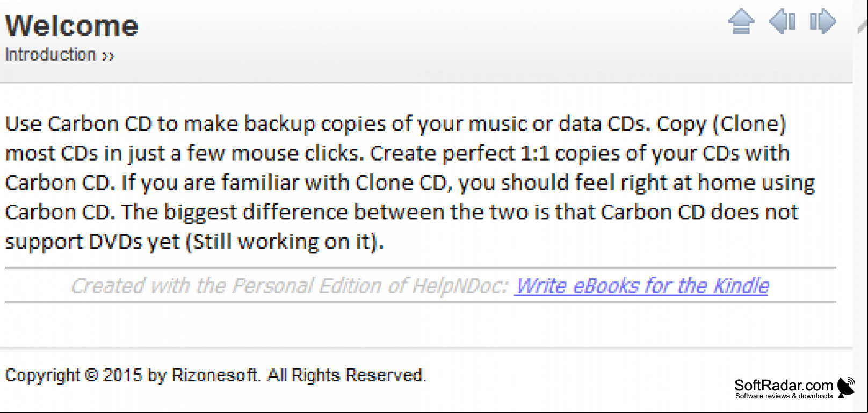The image size is (868, 413).
Task: Follow the Write eBooks for the Kindle link
Action: pos(642,286)
